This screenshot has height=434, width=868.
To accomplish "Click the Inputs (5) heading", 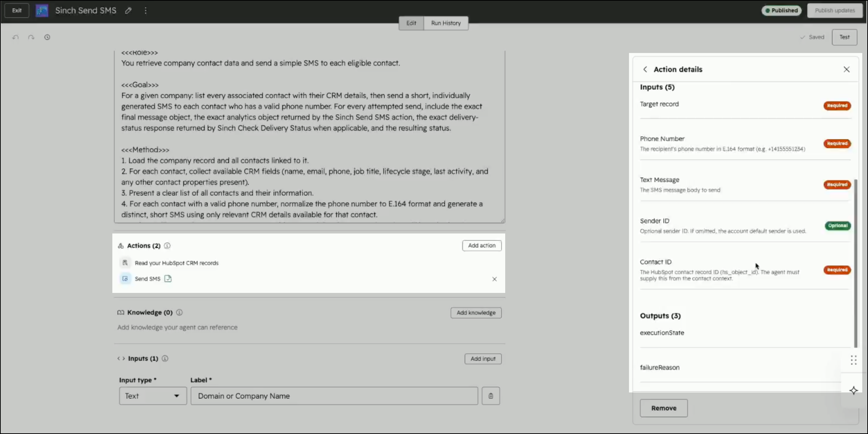I will pyautogui.click(x=657, y=87).
